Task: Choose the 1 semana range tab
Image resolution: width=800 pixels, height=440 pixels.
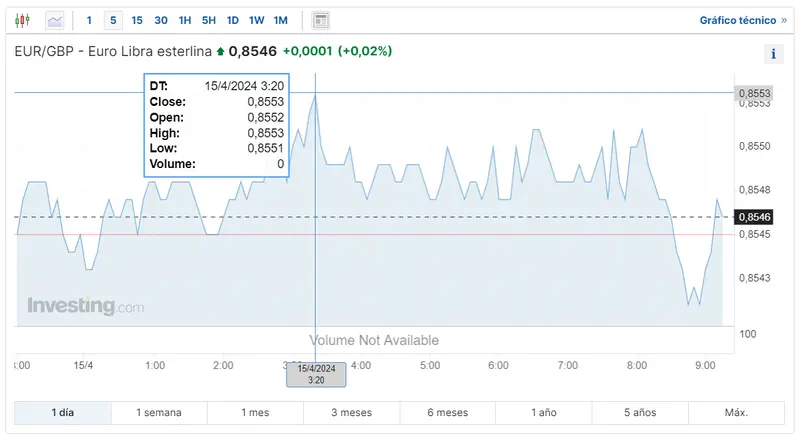Action: pos(159,412)
